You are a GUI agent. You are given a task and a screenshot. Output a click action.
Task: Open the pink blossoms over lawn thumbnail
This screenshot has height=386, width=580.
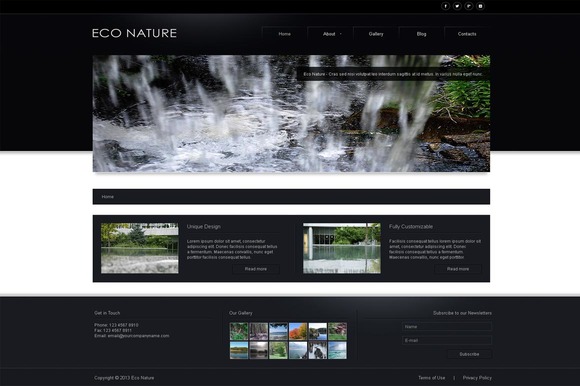tap(337, 331)
